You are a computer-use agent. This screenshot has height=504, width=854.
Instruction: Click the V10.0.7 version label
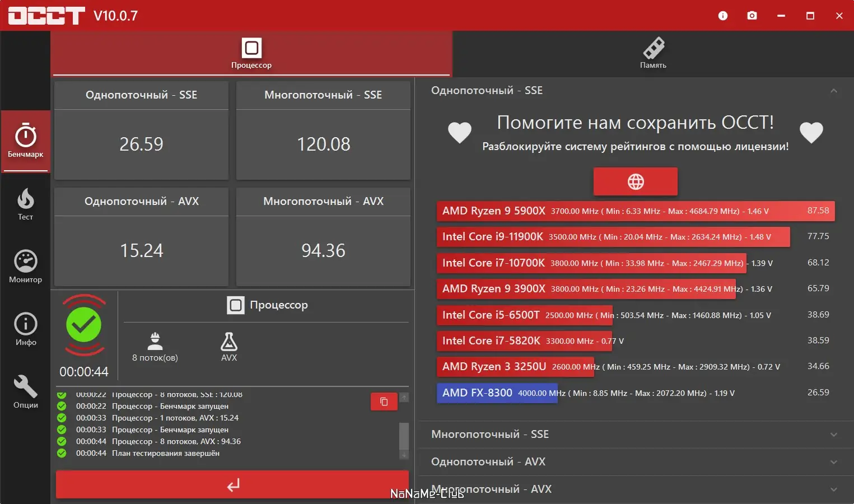point(116,16)
